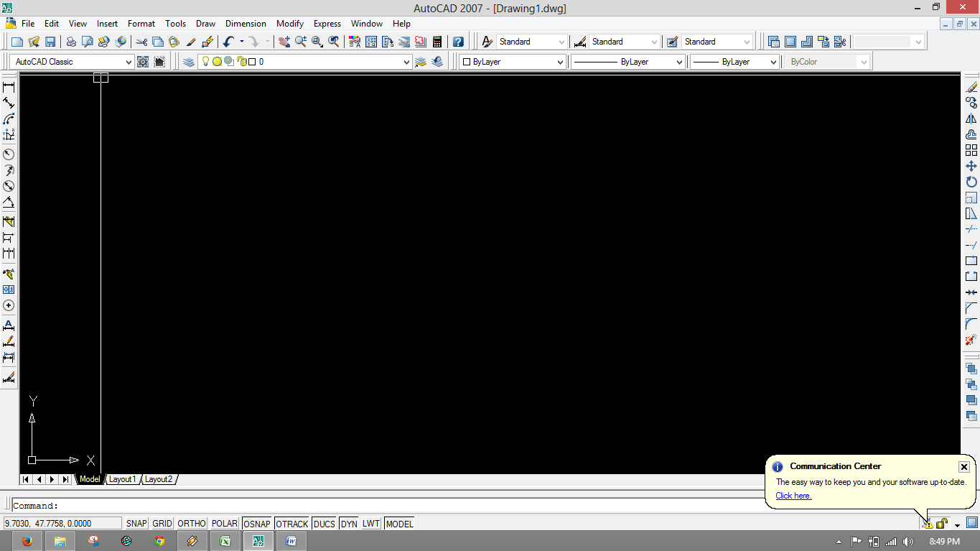
Task: Open the Express menu
Action: coord(327,24)
